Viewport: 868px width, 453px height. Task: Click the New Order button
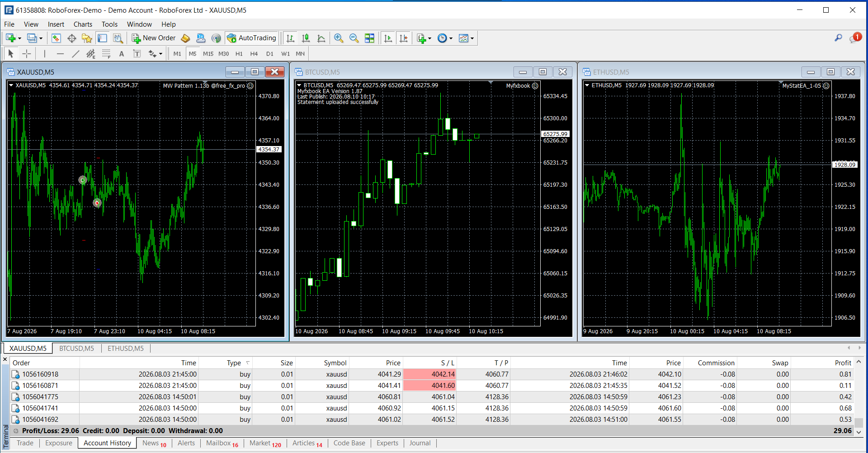click(153, 38)
